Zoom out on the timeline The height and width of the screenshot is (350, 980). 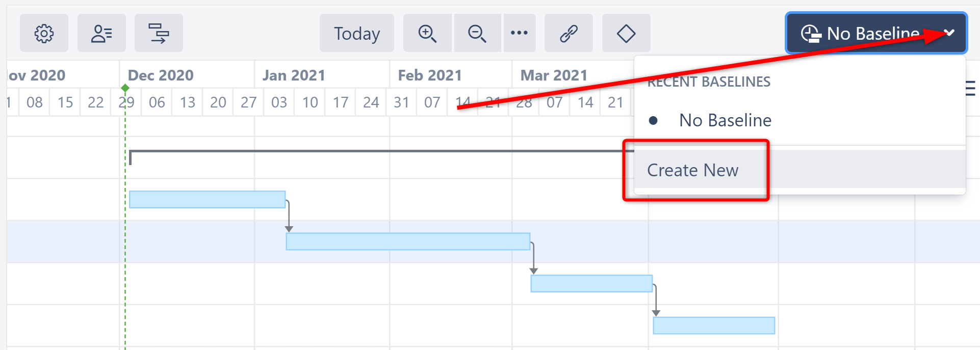coord(477,33)
